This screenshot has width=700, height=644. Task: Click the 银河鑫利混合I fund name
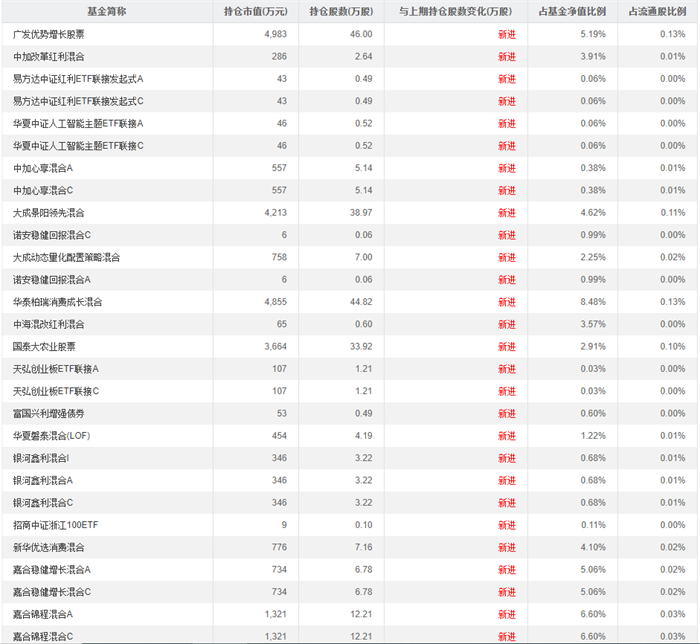[x=41, y=458]
